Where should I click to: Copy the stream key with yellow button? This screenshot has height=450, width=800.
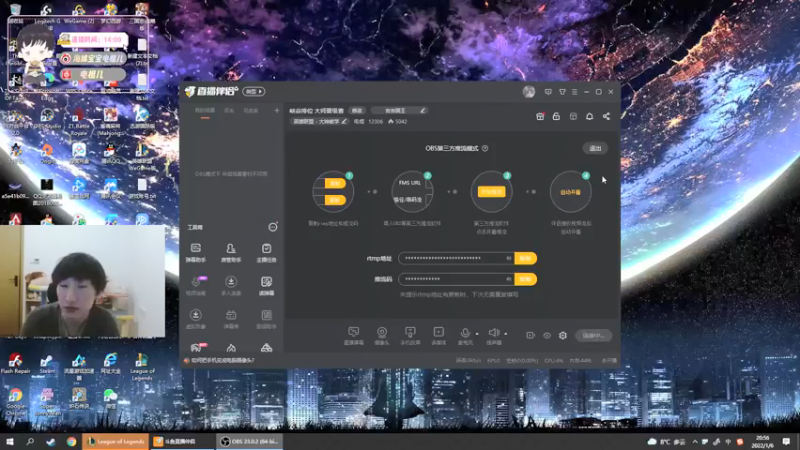coord(526,279)
